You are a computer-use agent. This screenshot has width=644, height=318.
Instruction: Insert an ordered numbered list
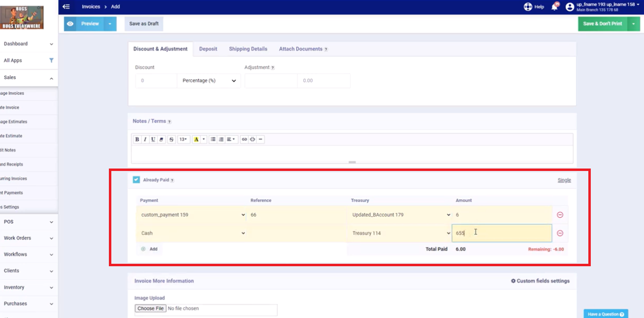tap(221, 139)
